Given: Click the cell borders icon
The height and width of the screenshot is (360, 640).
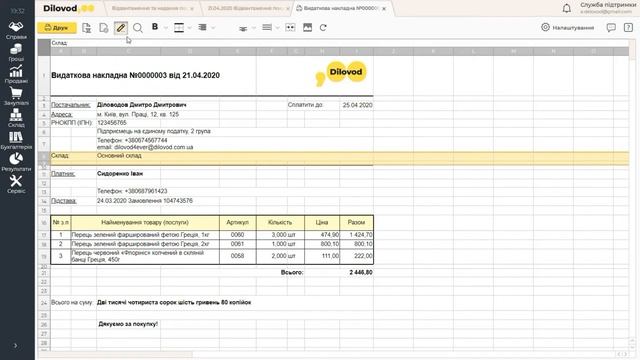Looking at the screenshot, I should pos(179,27).
